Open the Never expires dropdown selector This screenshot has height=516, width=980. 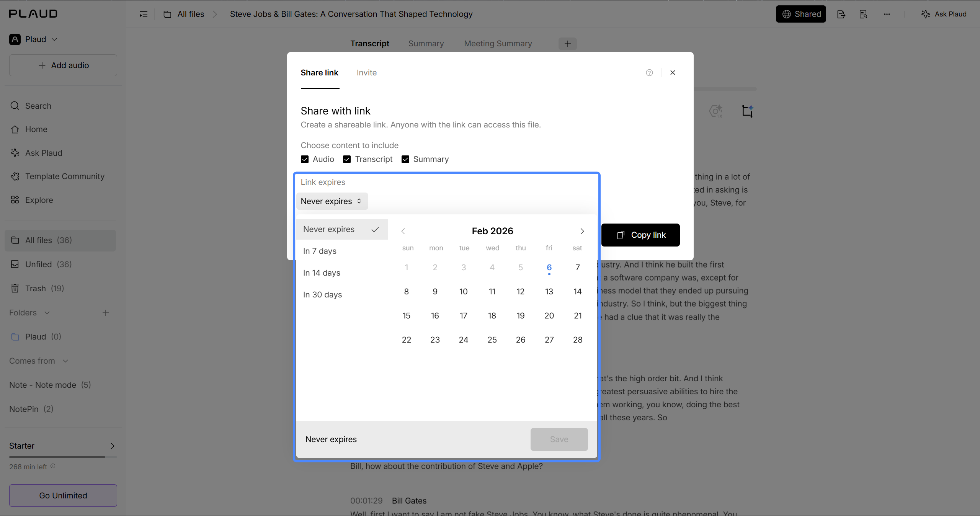[x=332, y=201]
